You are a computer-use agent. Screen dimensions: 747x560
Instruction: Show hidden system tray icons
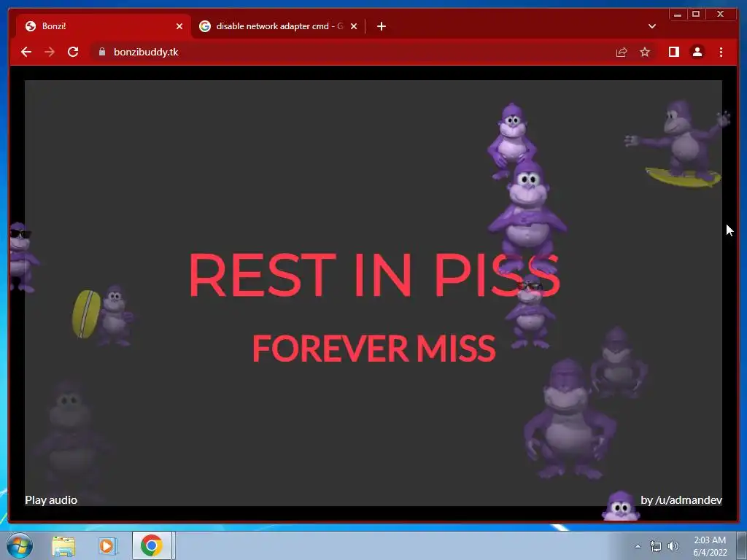pyautogui.click(x=638, y=546)
